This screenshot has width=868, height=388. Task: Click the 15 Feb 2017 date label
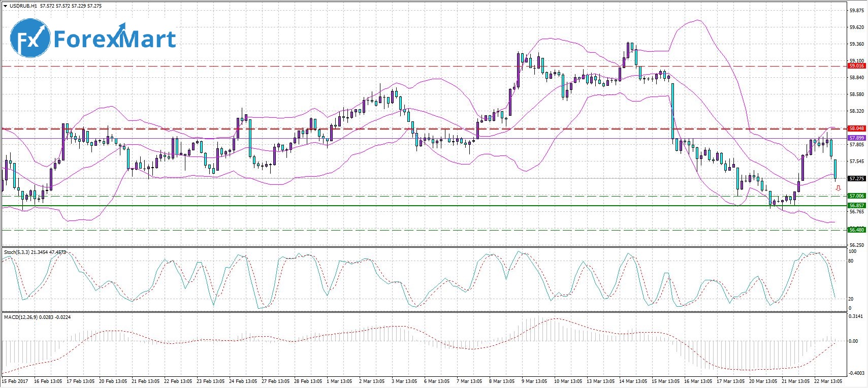click(15, 381)
